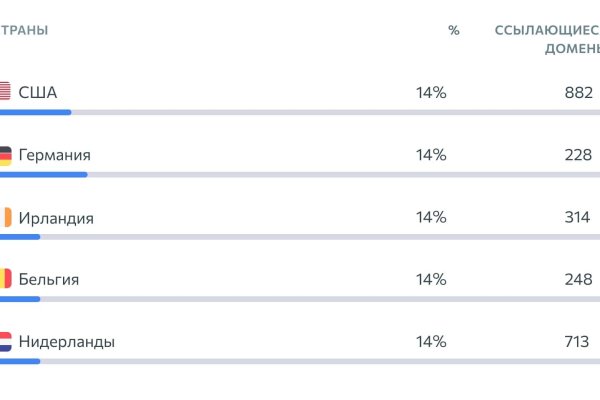Select the 713 referring domains number
Viewport: 600px width, 400px height.
pos(577,341)
